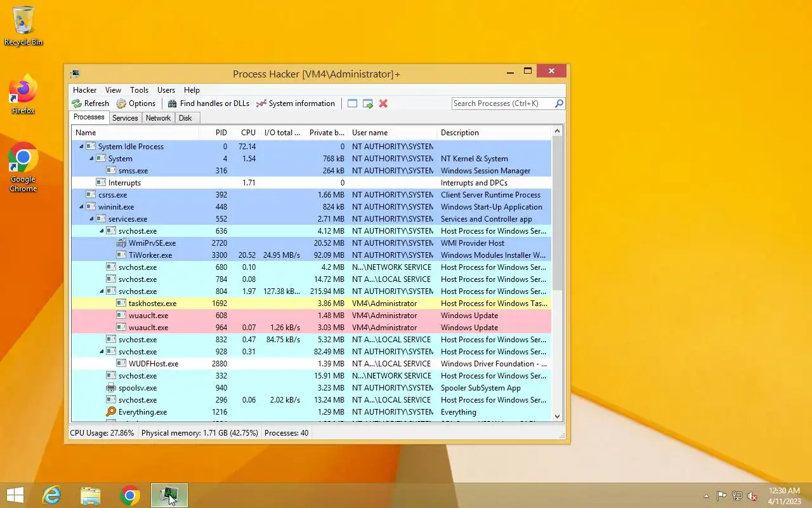Click the Process Hacker title bar icon
The image size is (812, 508).
pyautogui.click(x=75, y=74)
